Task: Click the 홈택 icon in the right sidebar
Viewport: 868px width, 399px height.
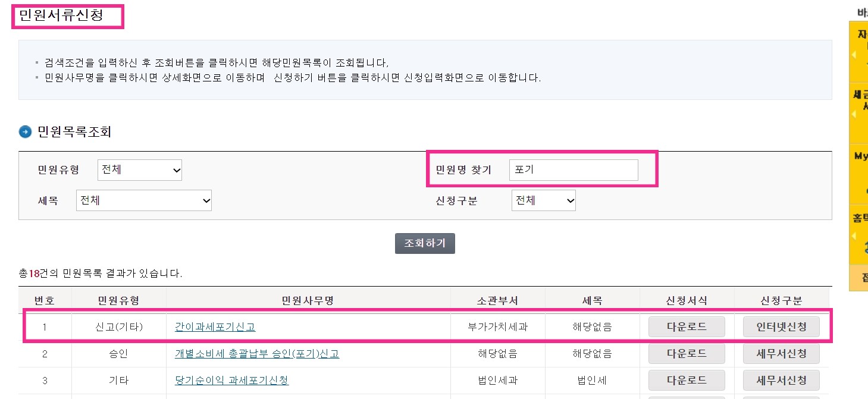Action: click(860, 219)
